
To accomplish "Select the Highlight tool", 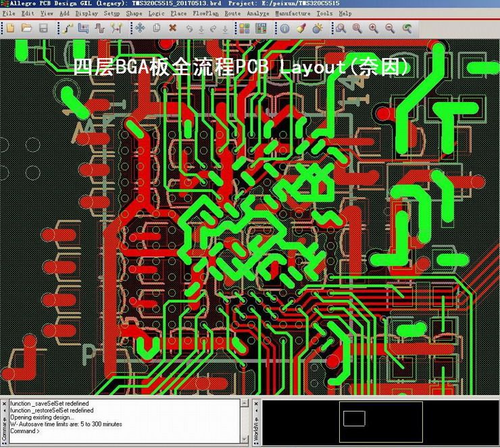I will point(301,28).
